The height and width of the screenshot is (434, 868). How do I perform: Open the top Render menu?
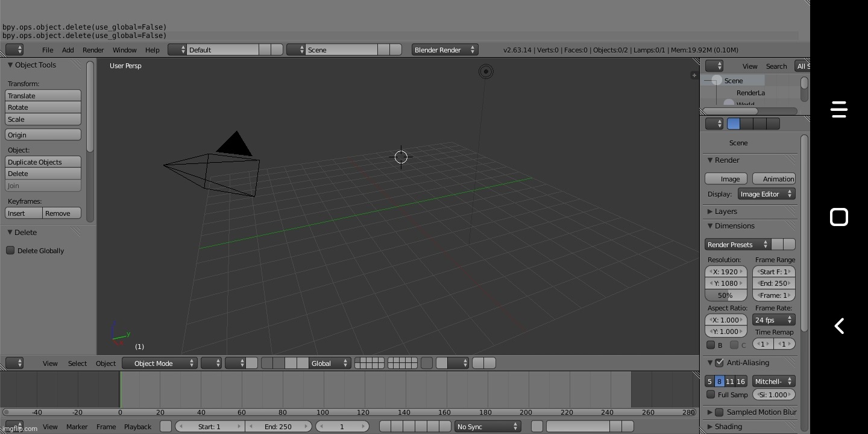[x=93, y=49]
